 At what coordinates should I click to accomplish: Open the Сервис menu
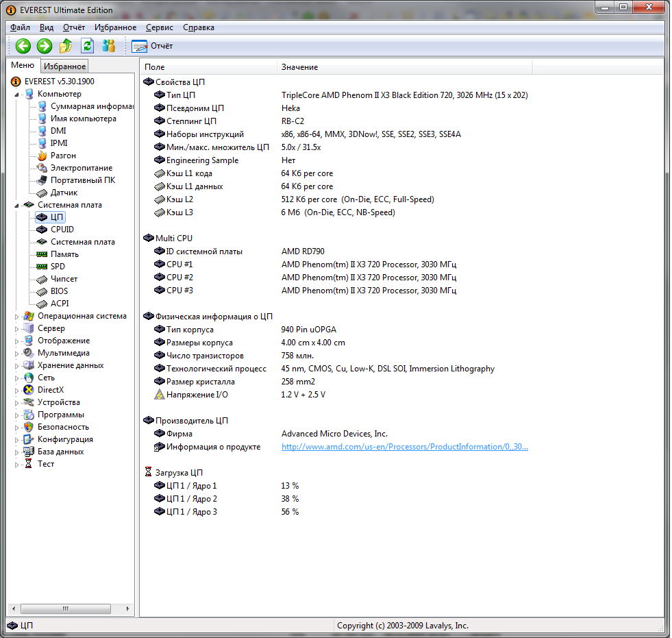pos(160,27)
